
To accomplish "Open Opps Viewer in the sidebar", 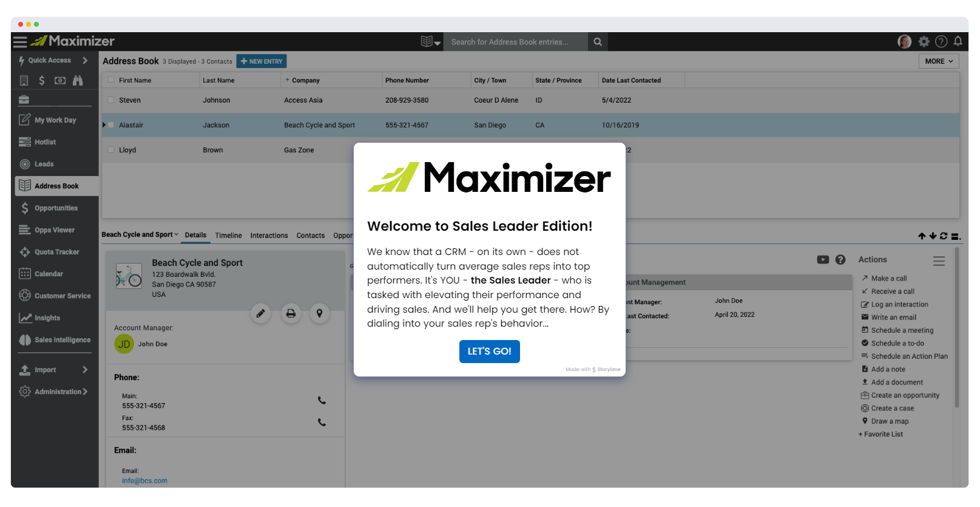I will click(x=55, y=230).
